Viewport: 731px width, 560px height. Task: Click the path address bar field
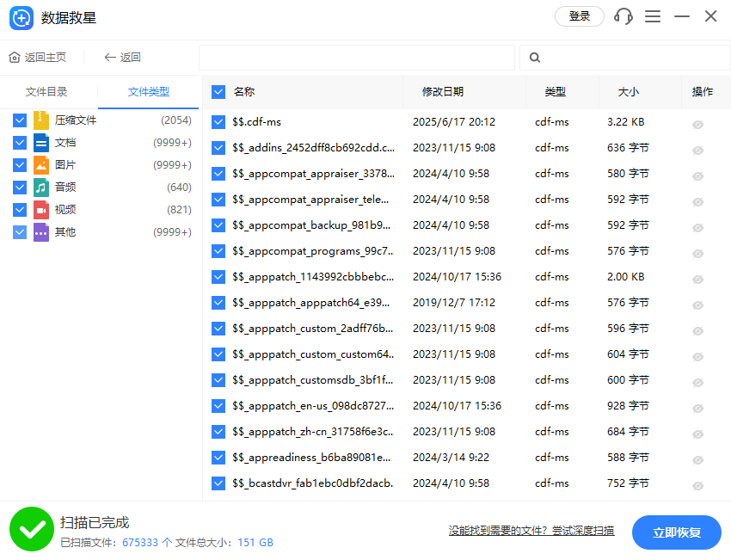(x=357, y=58)
